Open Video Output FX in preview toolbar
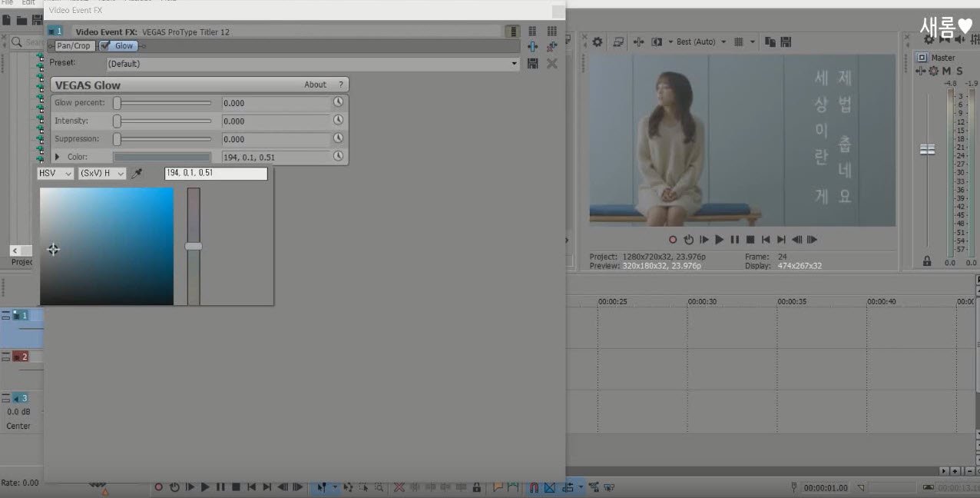This screenshot has width=980, height=498. pyautogui.click(x=638, y=41)
